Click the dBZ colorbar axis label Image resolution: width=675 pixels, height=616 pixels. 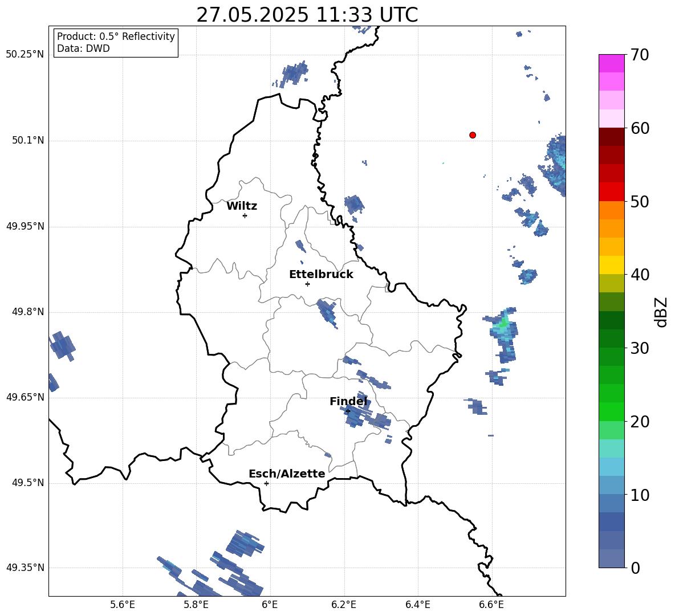(662, 312)
